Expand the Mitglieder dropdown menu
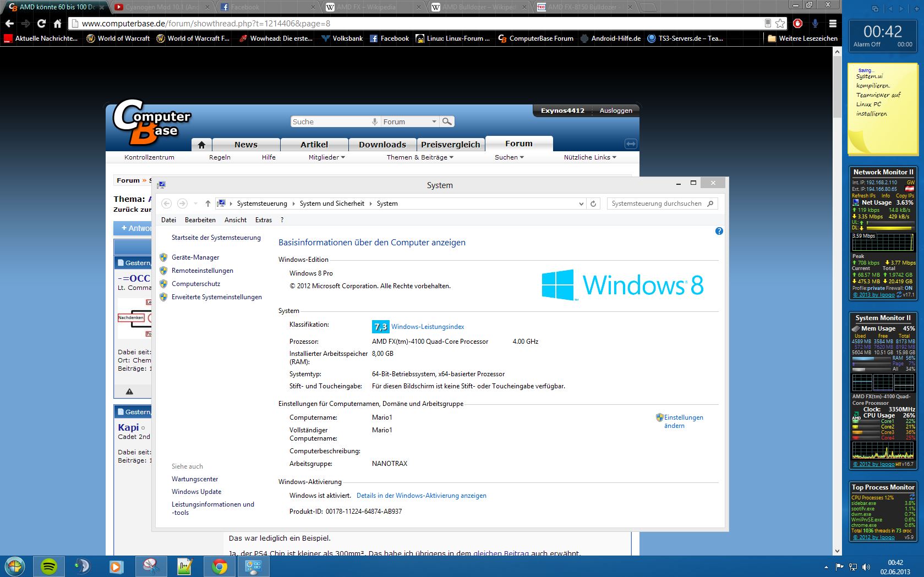This screenshot has width=924, height=577. point(327,157)
